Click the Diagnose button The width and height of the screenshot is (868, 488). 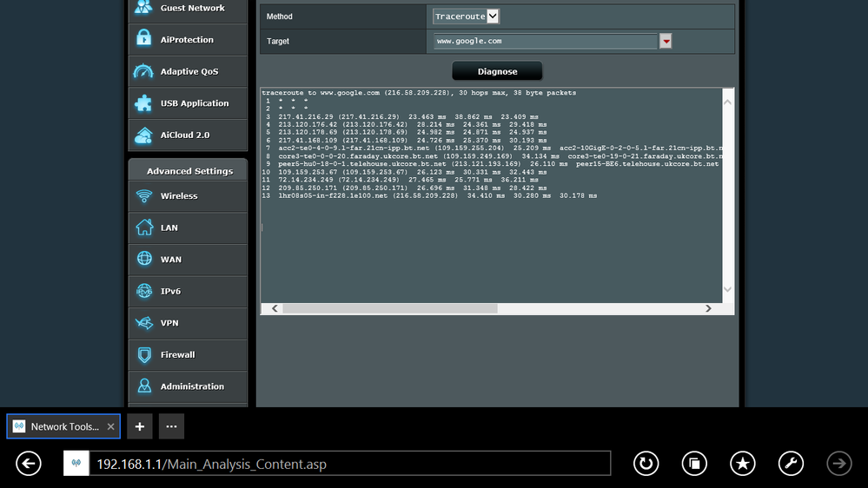click(497, 71)
